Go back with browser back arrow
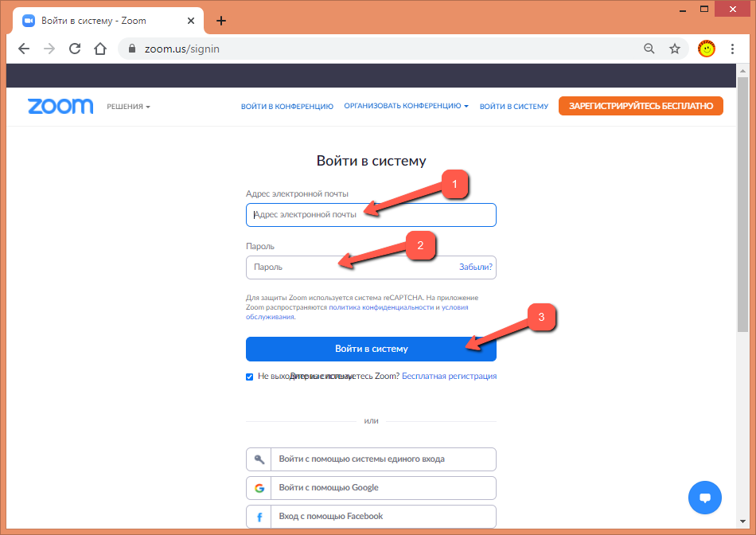The image size is (756, 535). 24,49
